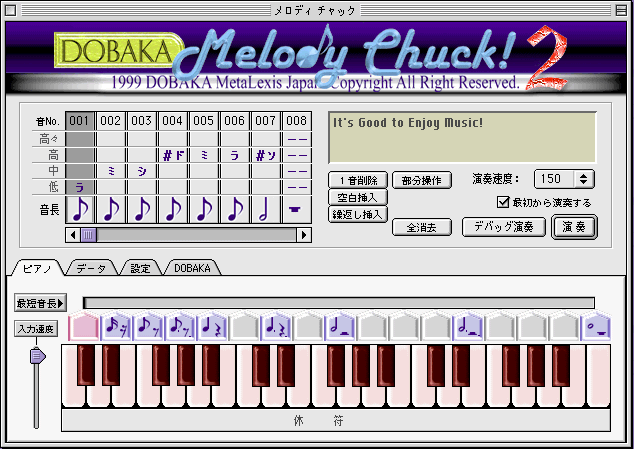The image size is (634, 449).
Task: Click the rest symbol under column 008
Action: (296, 209)
